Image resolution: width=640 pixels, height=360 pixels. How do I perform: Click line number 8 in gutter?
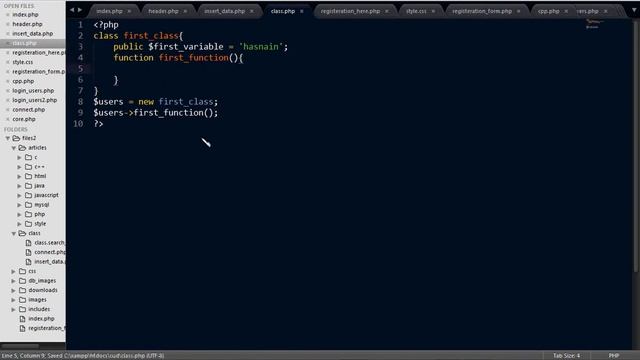pyautogui.click(x=80, y=102)
